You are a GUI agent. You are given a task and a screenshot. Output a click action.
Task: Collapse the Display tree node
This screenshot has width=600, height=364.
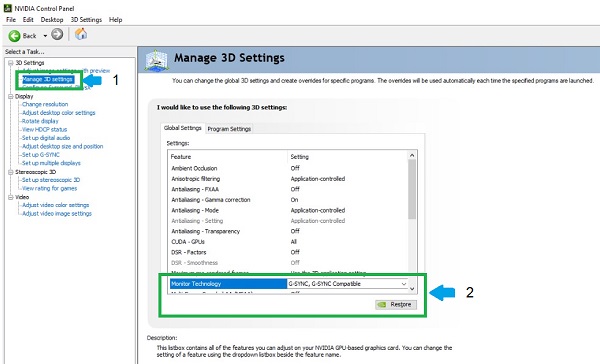[11, 96]
